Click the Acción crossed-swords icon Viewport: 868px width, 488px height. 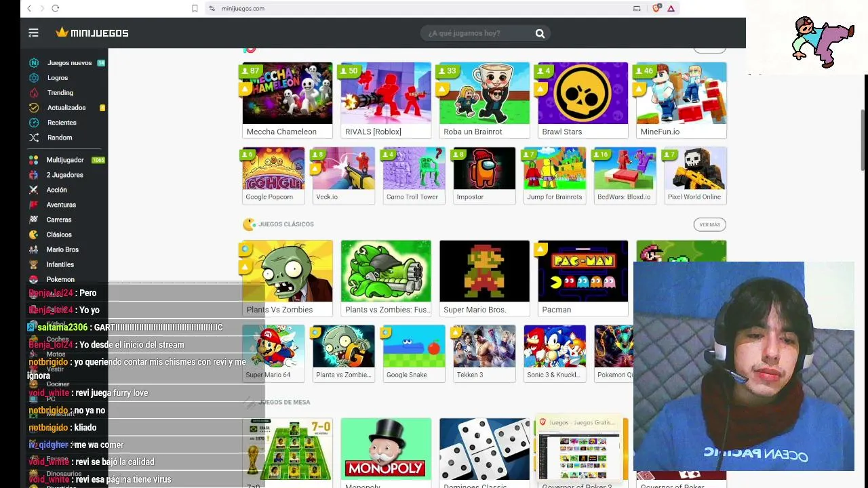[x=33, y=190]
